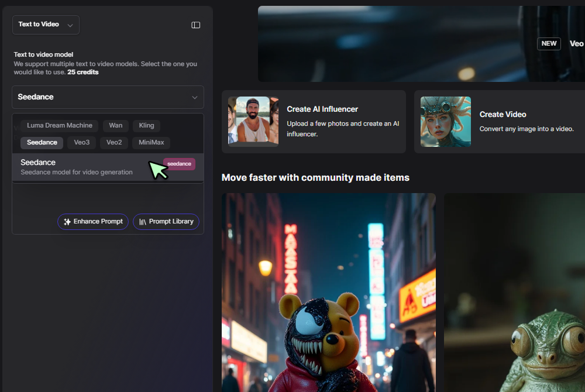The height and width of the screenshot is (392, 585).
Task: Select the Wan model tab
Action: 115,125
